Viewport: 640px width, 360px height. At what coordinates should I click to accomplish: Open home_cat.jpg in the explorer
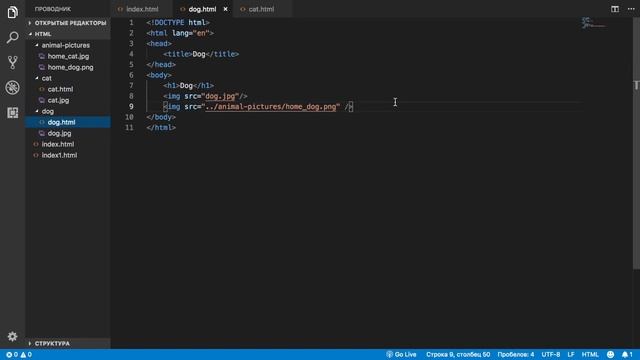click(68, 56)
